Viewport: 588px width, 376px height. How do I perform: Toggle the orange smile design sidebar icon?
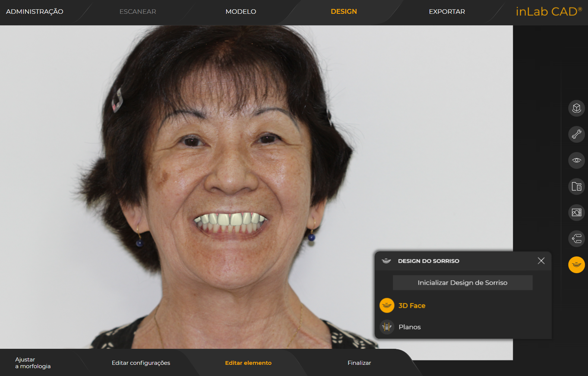[576, 265]
